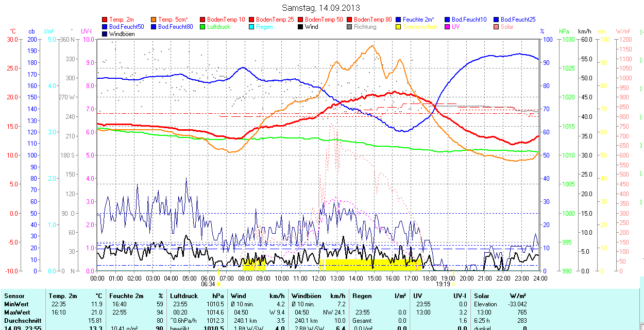The width and height of the screenshot is (644, 330).
Task: Click the cyan Regen legend square
Action: [252, 27]
